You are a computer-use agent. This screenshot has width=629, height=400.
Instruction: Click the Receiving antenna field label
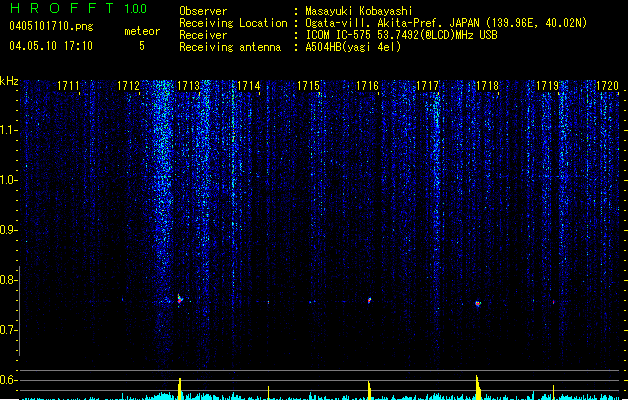230,47
